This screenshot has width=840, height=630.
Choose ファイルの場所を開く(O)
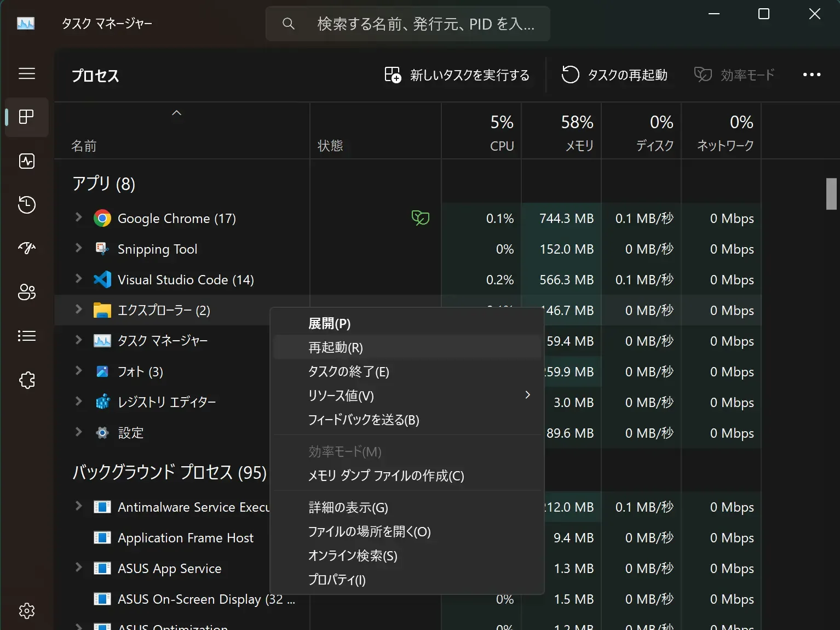click(407, 532)
